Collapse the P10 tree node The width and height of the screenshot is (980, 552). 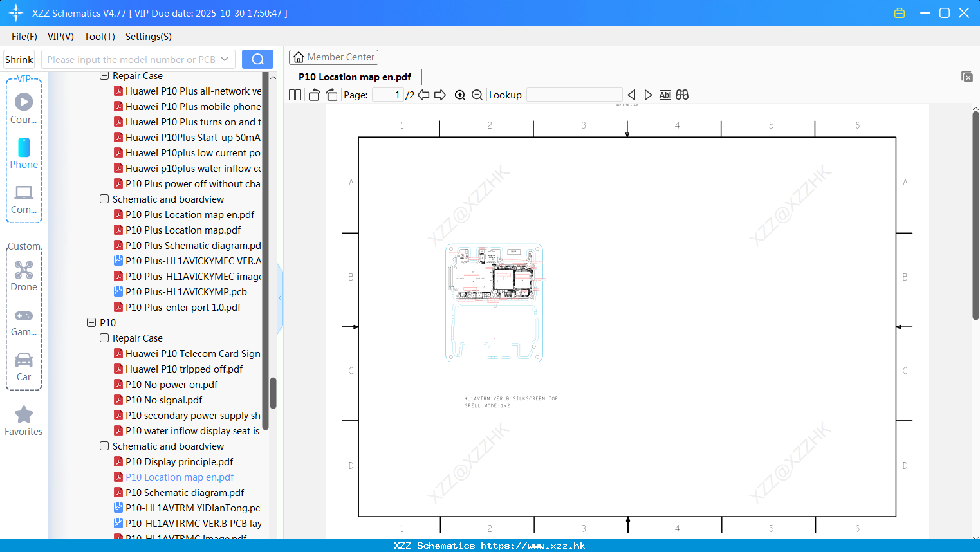pyautogui.click(x=91, y=322)
